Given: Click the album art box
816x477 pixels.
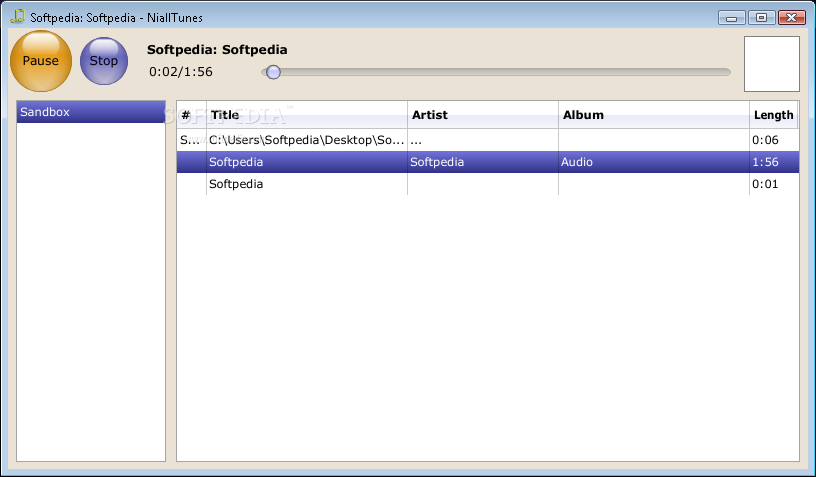Looking at the screenshot, I should point(772,63).
